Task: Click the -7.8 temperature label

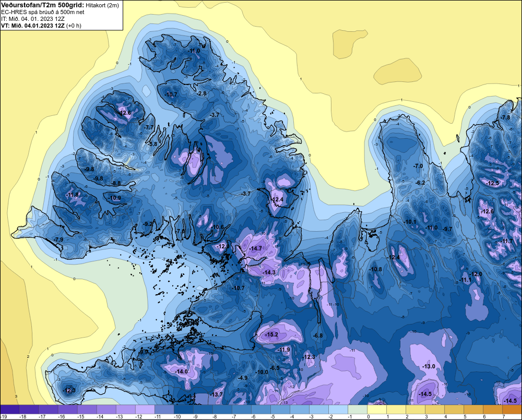Action: click(x=505, y=117)
